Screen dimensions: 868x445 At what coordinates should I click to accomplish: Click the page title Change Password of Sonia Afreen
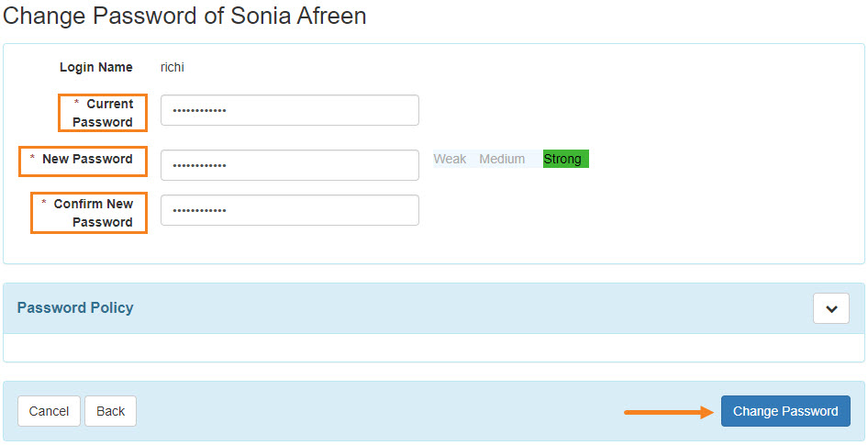(185, 17)
